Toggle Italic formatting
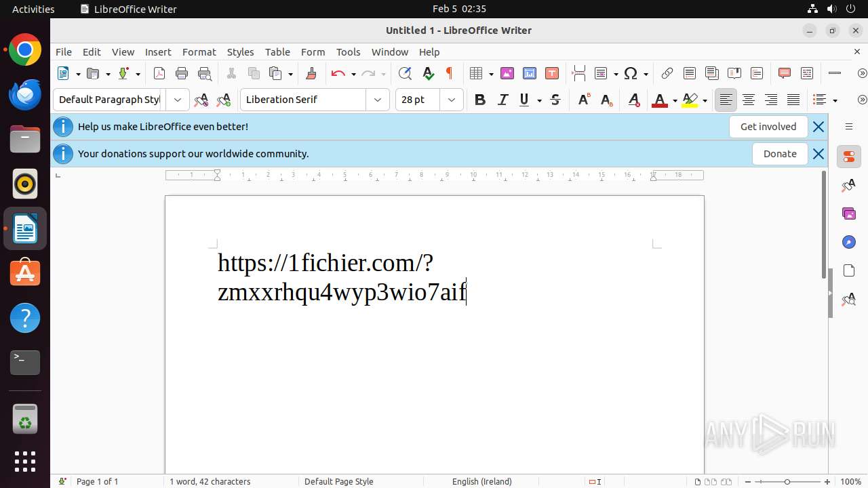868x488 pixels. coord(502,100)
